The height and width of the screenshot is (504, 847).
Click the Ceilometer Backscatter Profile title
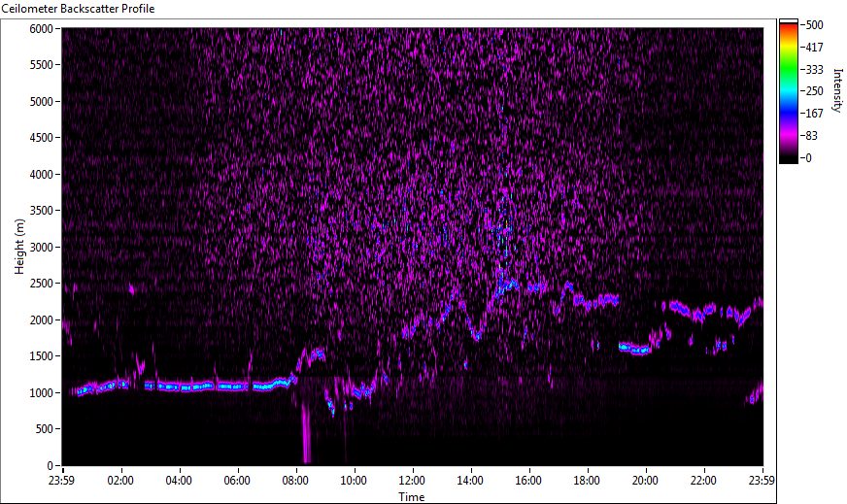coord(79,9)
